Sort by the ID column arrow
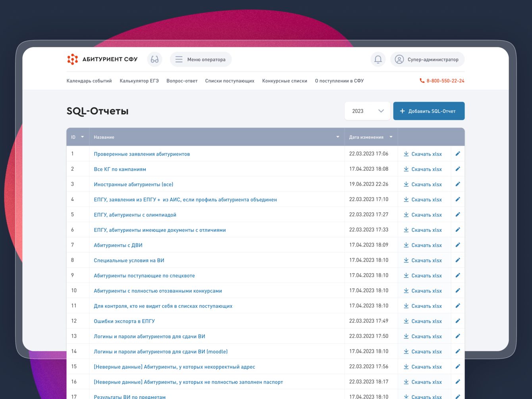Image resolution: width=532 pixels, height=399 pixels. (83, 137)
